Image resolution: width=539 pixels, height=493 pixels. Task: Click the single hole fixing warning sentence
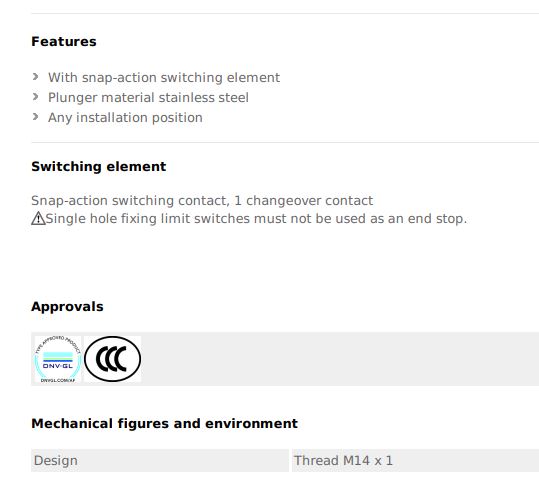tap(256, 218)
